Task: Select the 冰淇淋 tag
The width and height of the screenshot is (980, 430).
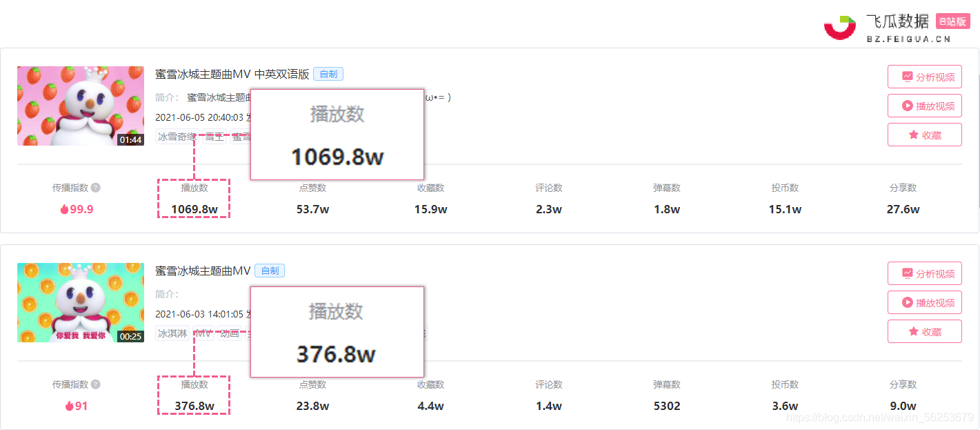Action: click(172, 333)
